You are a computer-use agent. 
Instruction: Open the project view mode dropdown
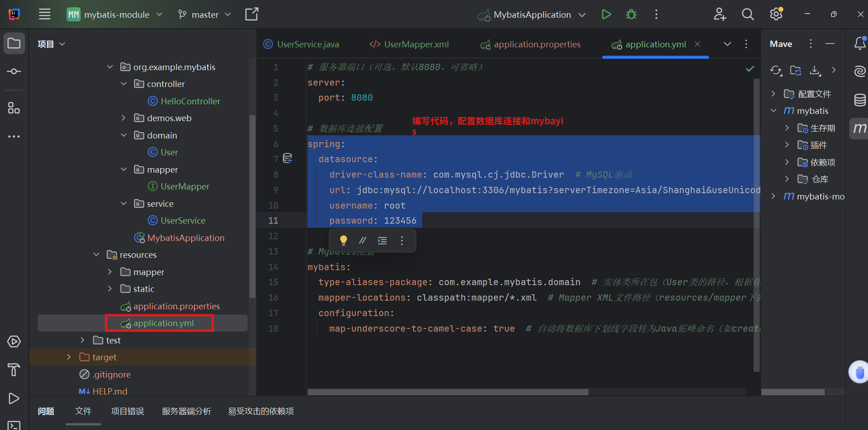point(51,44)
